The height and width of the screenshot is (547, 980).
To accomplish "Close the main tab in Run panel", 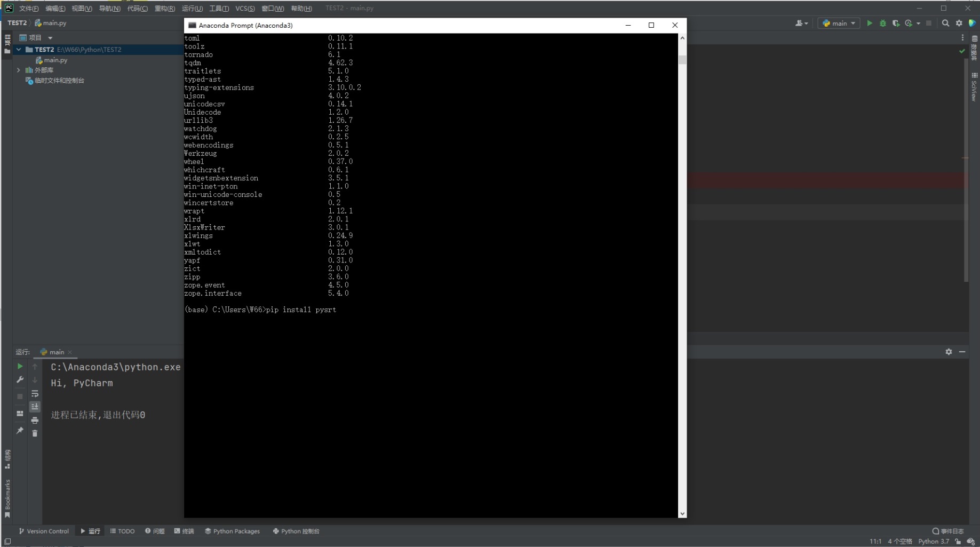I will pyautogui.click(x=70, y=352).
